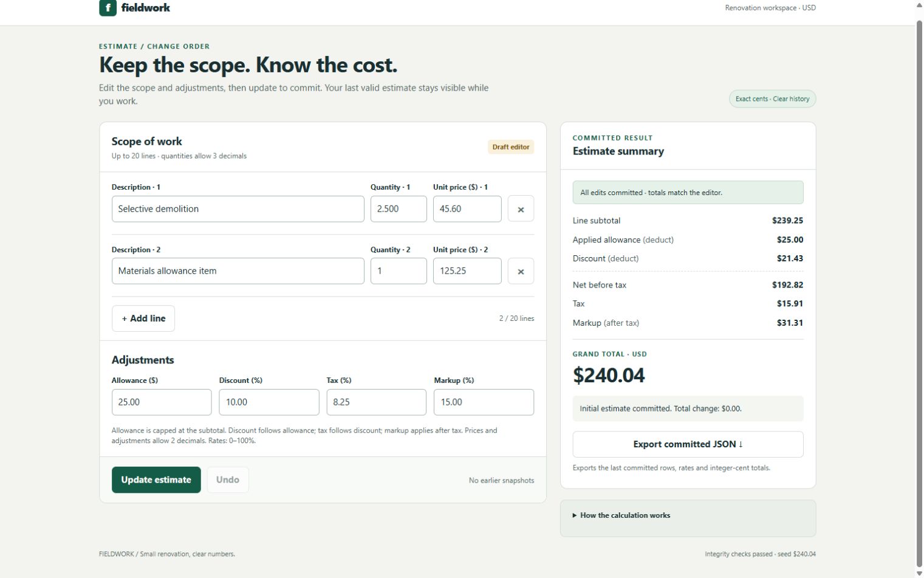Viewport: 924px width, 578px height.
Task: Click the Exact cents · Clear history pill
Action: click(x=773, y=99)
